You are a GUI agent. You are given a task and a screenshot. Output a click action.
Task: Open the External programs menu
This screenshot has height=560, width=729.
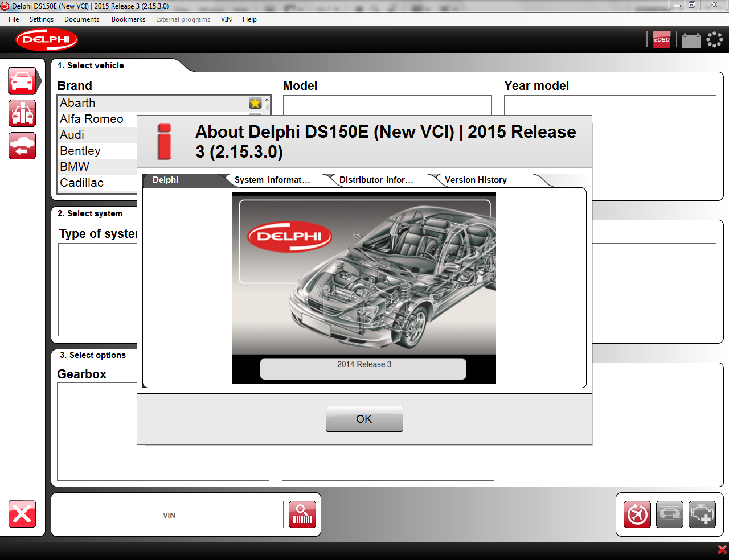click(x=183, y=19)
